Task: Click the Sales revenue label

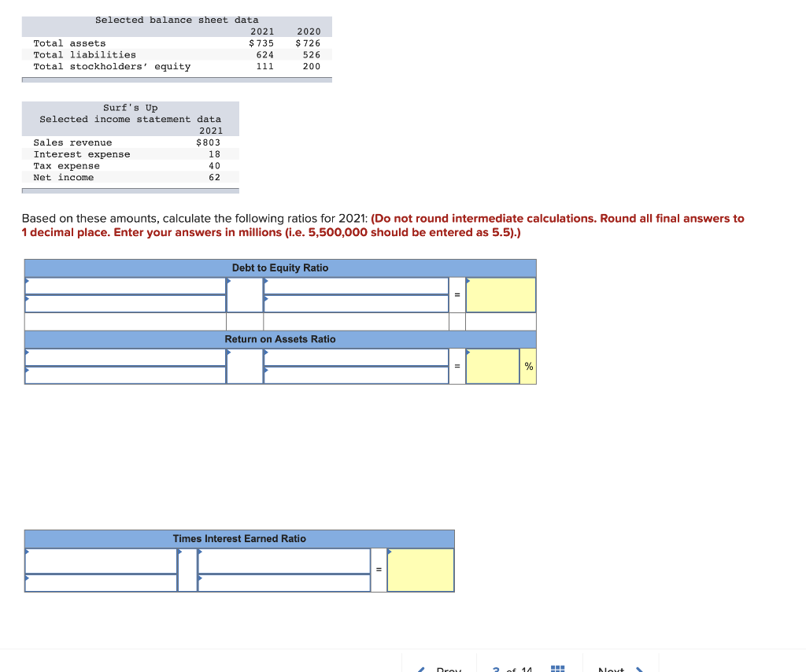Action: [x=72, y=142]
